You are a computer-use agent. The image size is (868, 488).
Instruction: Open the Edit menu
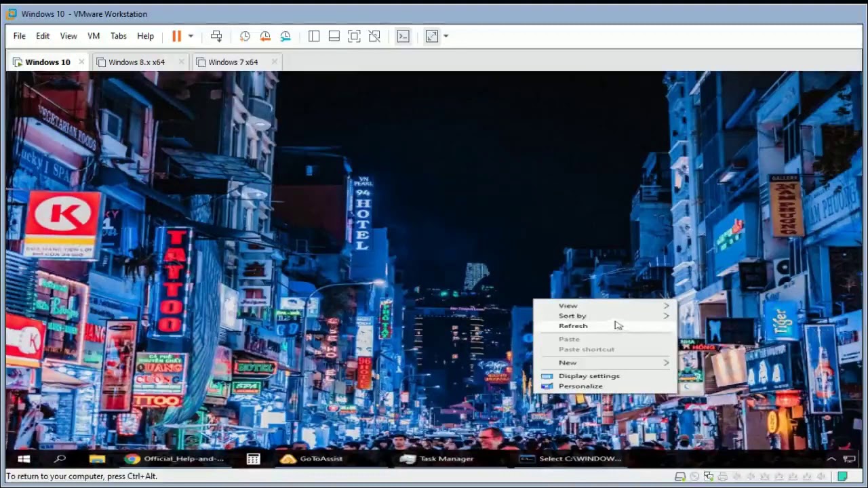click(43, 36)
